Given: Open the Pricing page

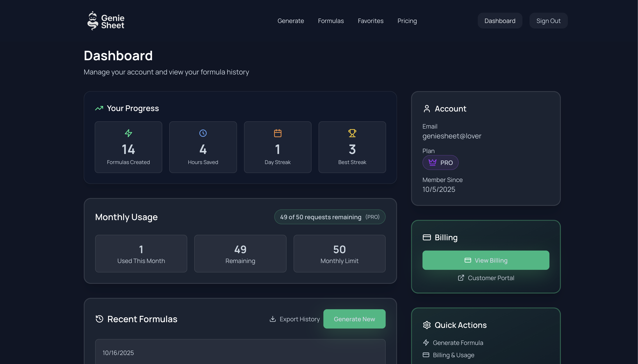Looking at the screenshot, I should point(407,21).
